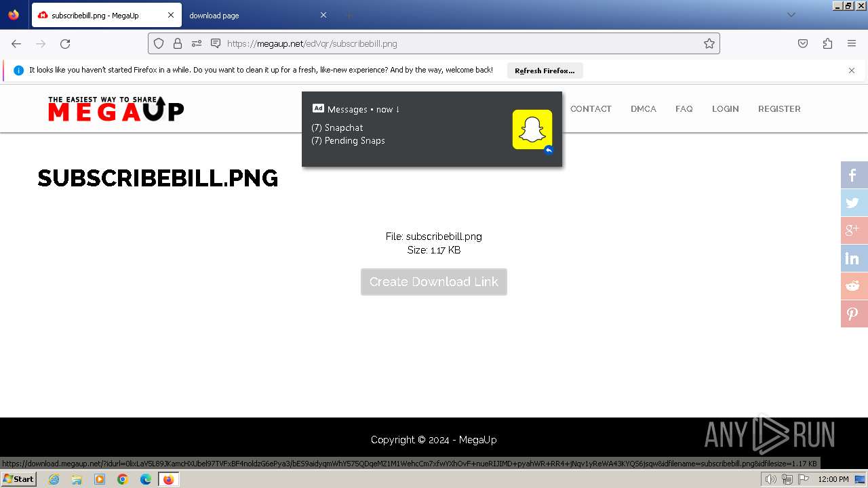
Task: Launch Windows Media Player from taskbar
Action: tap(100, 479)
